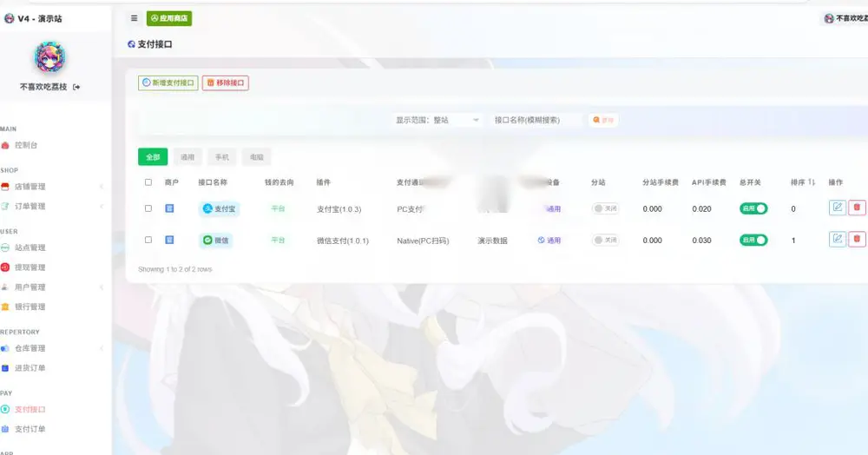Select the 通用 filter tab

(187, 157)
